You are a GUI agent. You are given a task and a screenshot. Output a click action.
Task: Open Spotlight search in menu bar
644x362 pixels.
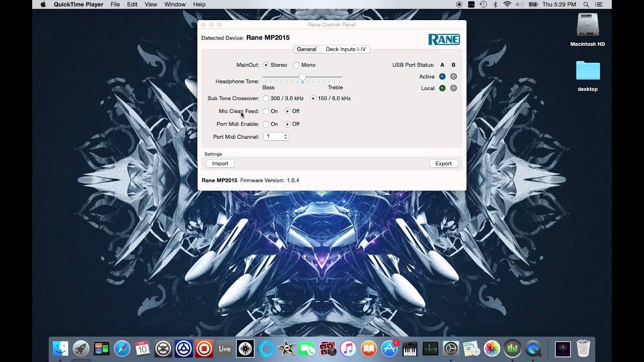586,5
